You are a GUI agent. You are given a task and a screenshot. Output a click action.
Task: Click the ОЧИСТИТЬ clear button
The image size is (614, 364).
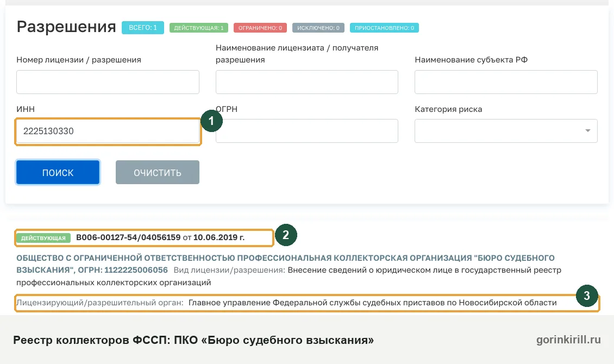pyautogui.click(x=158, y=172)
